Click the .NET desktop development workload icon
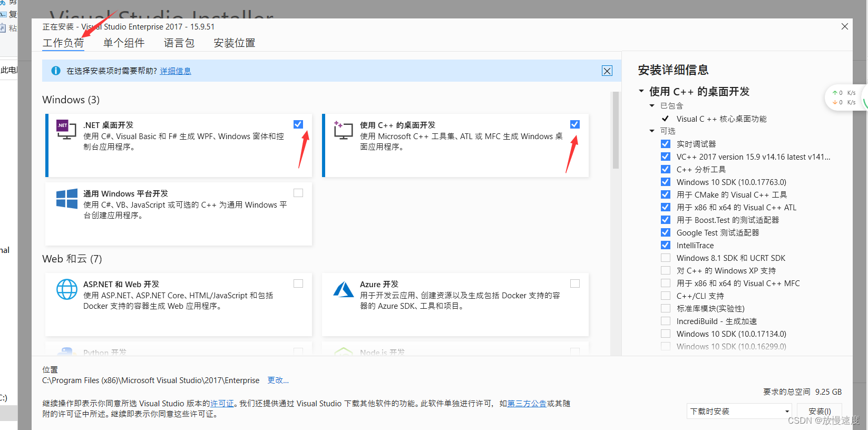The width and height of the screenshot is (868, 430). [66, 130]
